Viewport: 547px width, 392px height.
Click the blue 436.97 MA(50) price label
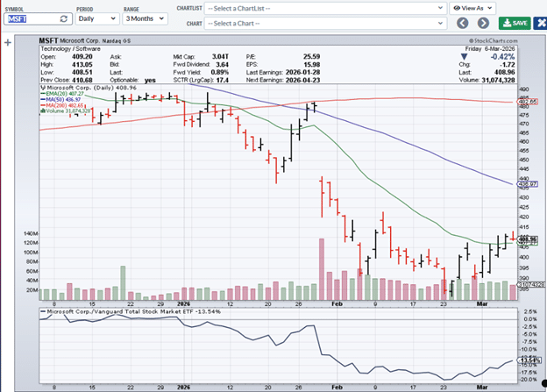pos(527,184)
